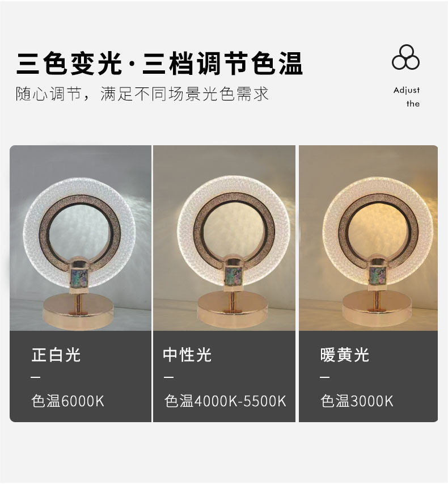Click the 正白光 label
The height and width of the screenshot is (484, 448).
click(x=56, y=355)
